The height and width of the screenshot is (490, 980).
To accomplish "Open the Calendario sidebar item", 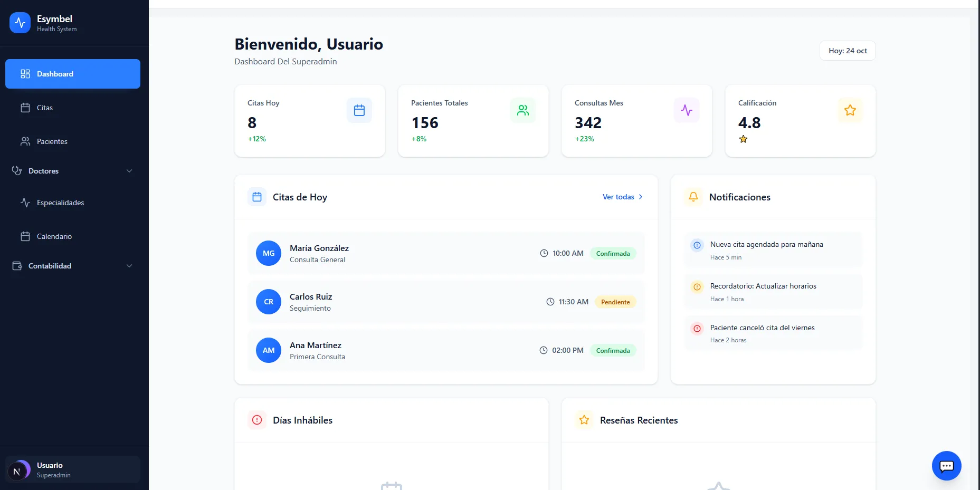I will tap(54, 236).
